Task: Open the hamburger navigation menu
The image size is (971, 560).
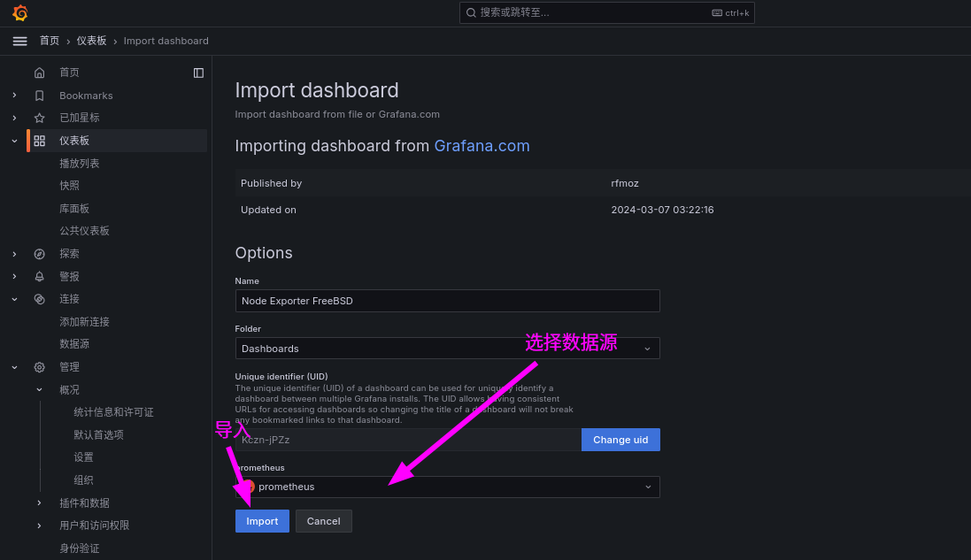Action: point(19,41)
